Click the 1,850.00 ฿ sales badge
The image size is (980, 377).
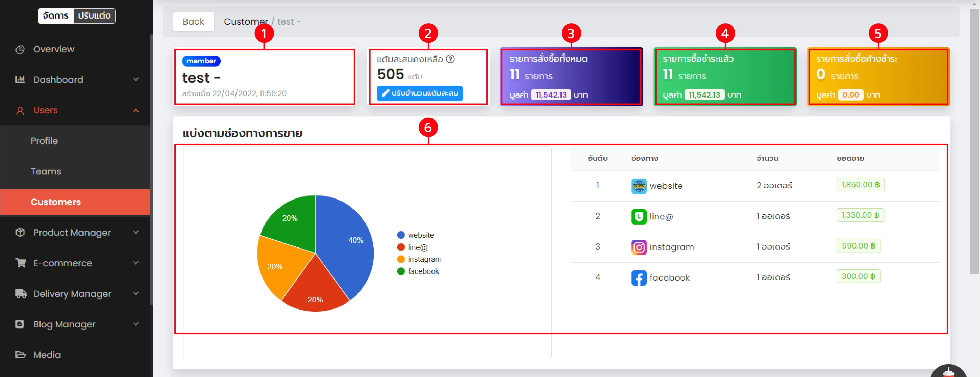[860, 185]
